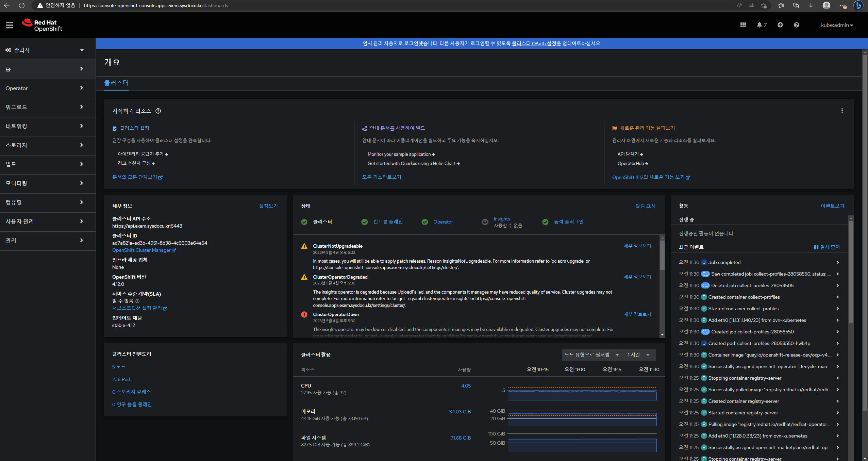Click the browser refresh icon
This screenshot has height=461, width=868.
click(22, 5)
